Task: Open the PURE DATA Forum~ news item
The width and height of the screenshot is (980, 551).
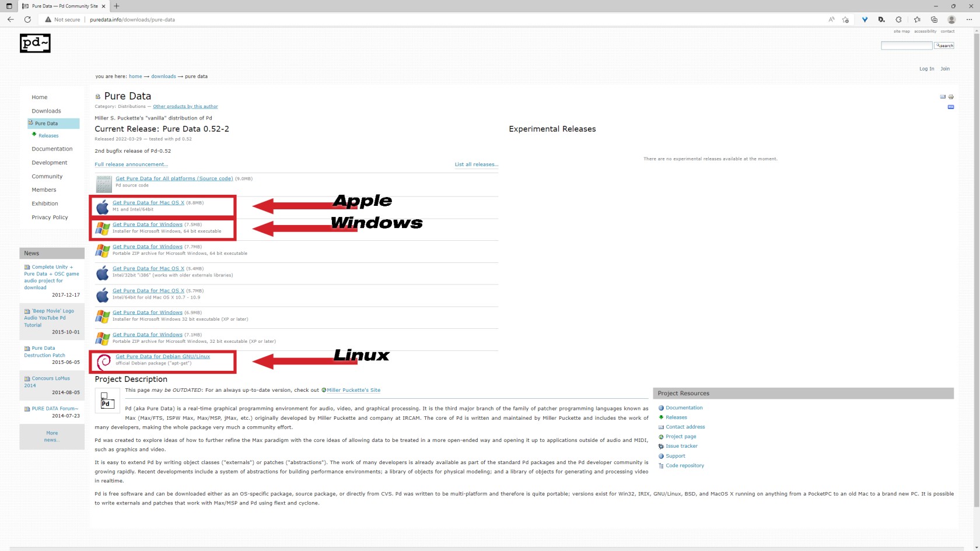Action: point(55,409)
